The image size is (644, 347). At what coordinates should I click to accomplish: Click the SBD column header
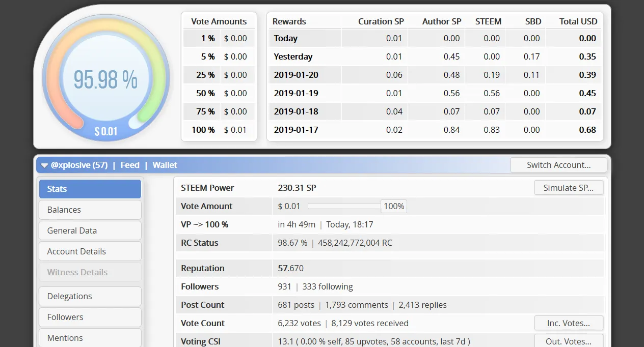tap(533, 21)
